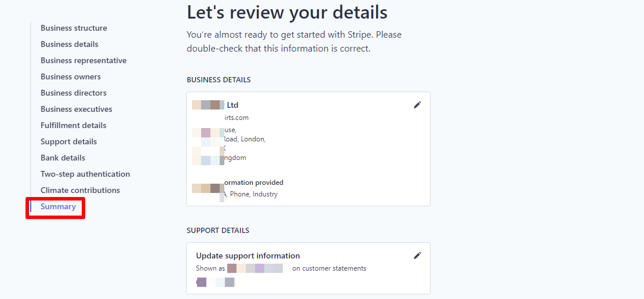Viewport: 644px width, 299px height.
Task: Click the SUPPORT DETAILS section label
Action: click(218, 230)
